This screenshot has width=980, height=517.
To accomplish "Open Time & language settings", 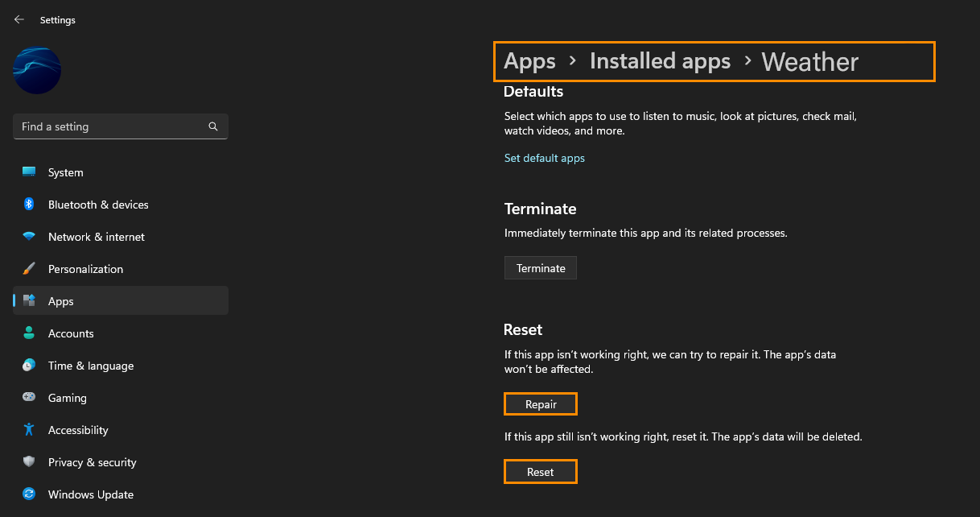I will coord(121,366).
